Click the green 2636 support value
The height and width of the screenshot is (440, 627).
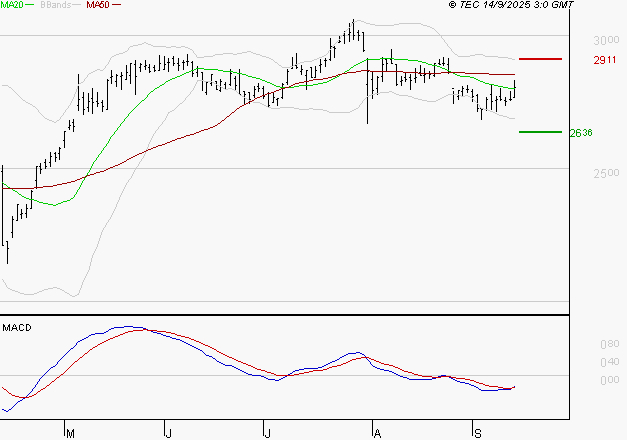click(x=581, y=133)
